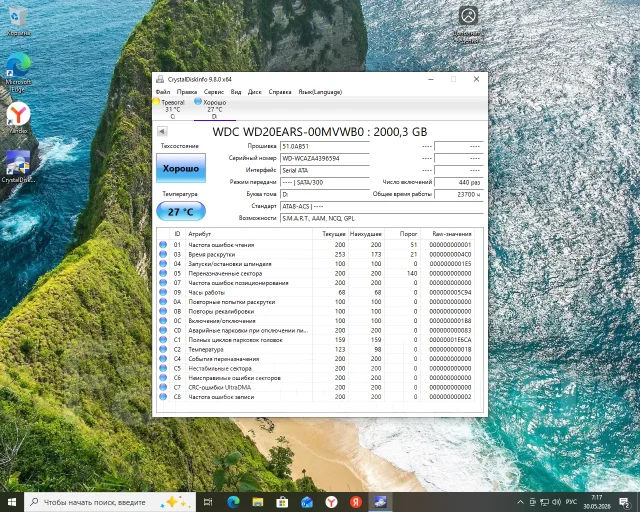Click the Raw-значения column header
640x512 pixels.
(x=447, y=234)
